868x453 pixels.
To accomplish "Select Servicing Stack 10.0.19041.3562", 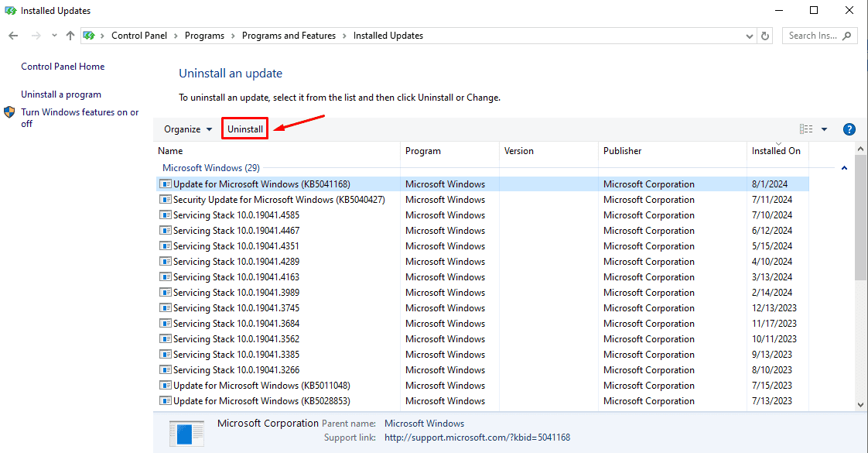I will pyautogui.click(x=483, y=339).
